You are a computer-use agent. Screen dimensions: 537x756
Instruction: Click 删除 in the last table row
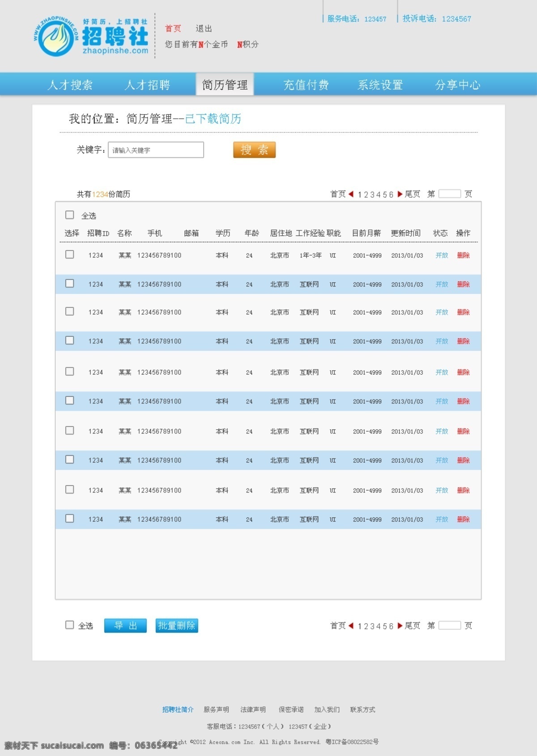point(463,519)
